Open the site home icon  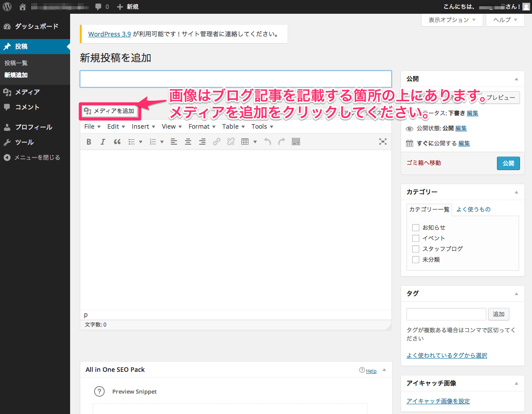click(22, 7)
